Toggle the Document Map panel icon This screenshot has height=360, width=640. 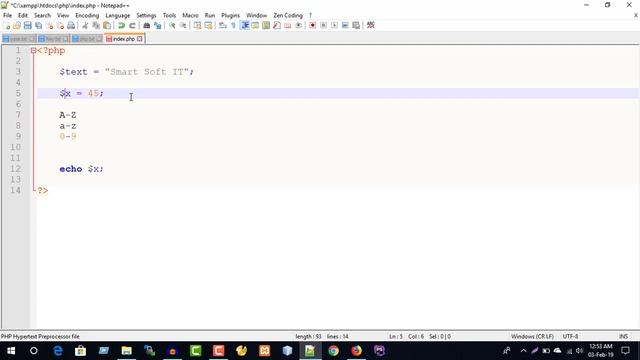pos(266,25)
